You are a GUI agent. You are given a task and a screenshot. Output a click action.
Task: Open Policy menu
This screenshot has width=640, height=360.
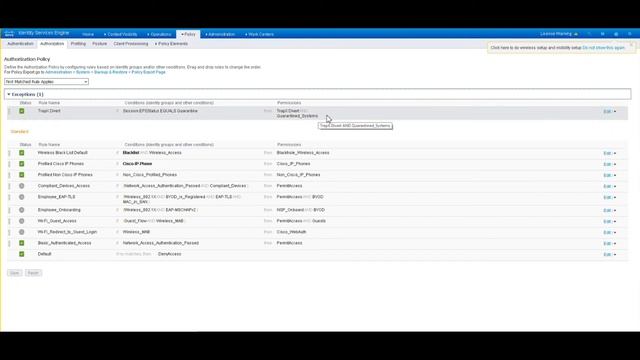188,34
